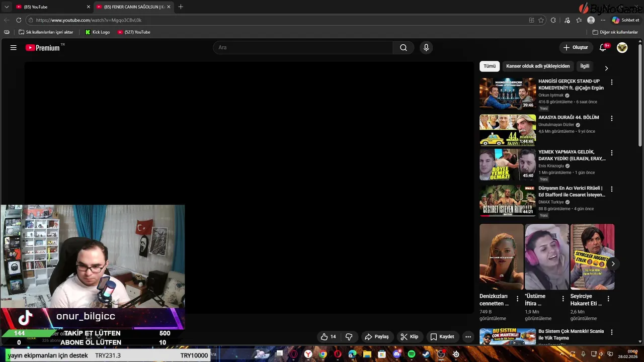Image resolution: width=644 pixels, height=362 pixels.
Task: Open Spotify from the taskbar
Action: (411, 354)
